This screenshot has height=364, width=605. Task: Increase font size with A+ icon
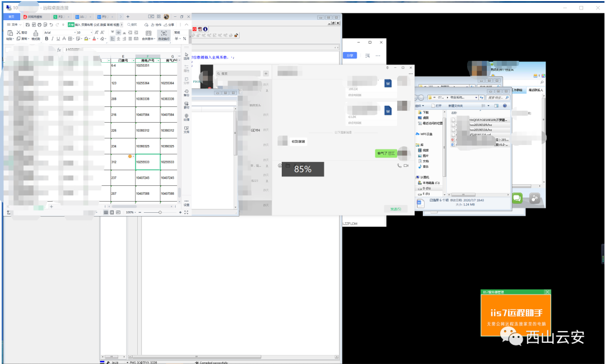click(x=96, y=32)
